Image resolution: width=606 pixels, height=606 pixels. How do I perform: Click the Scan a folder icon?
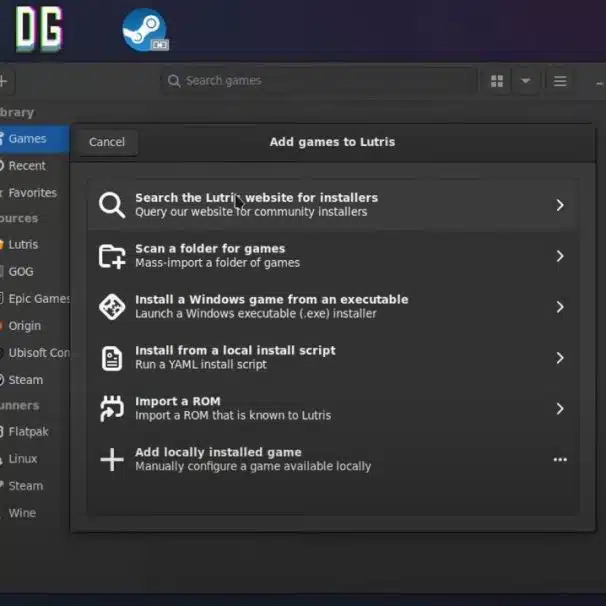112,256
